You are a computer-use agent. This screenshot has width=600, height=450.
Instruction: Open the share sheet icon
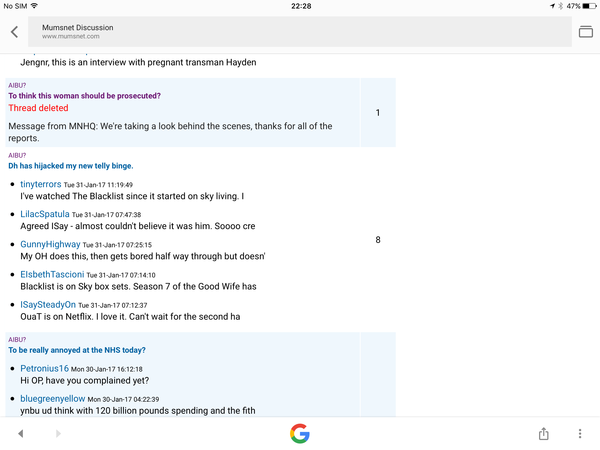pos(543,434)
